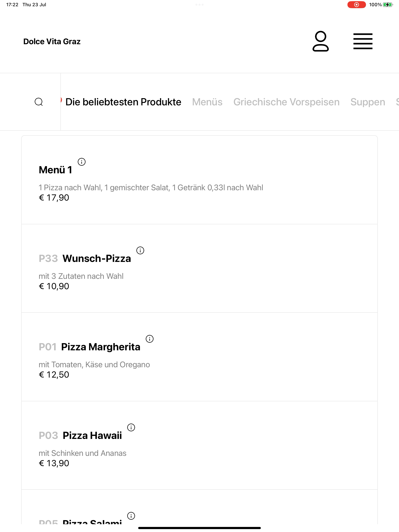Image resolution: width=399 pixels, height=532 pixels.
Task: Tap the screen recording indicator
Action: point(356,4)
